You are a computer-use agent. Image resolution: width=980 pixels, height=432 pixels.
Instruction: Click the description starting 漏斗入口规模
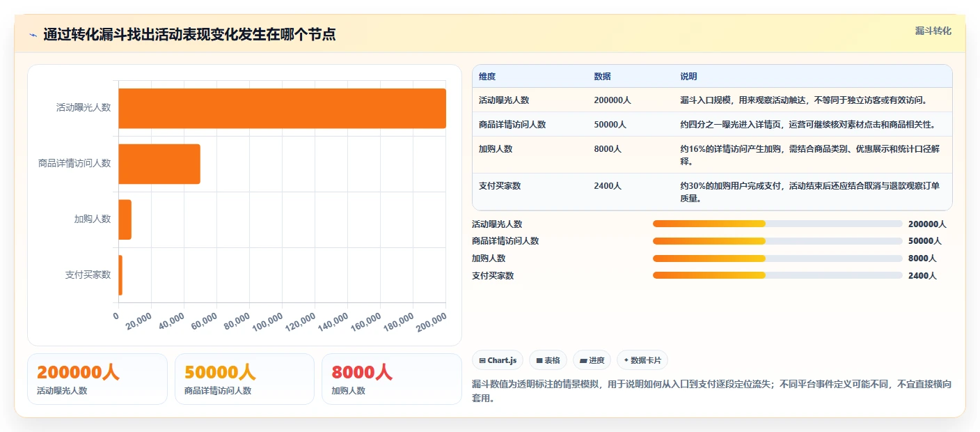(803, 100)
